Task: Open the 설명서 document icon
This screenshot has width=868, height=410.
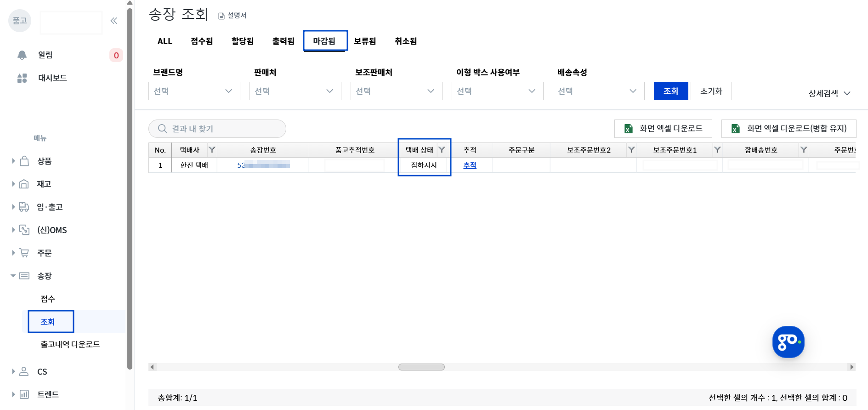Action: 221,16
